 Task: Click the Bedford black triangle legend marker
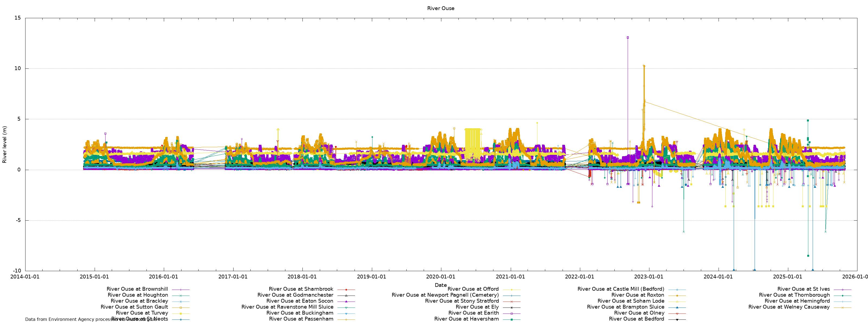click(677, 319)
